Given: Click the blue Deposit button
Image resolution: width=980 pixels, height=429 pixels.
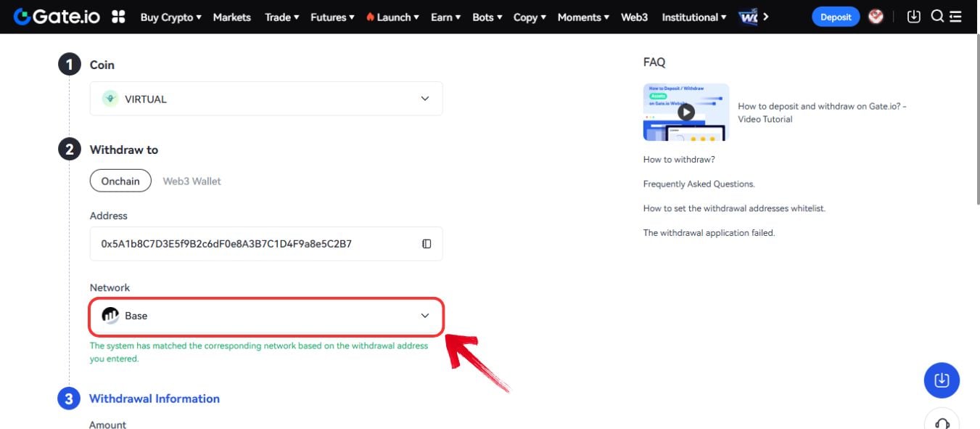Looking at the screenshot, I should [836, 17].
